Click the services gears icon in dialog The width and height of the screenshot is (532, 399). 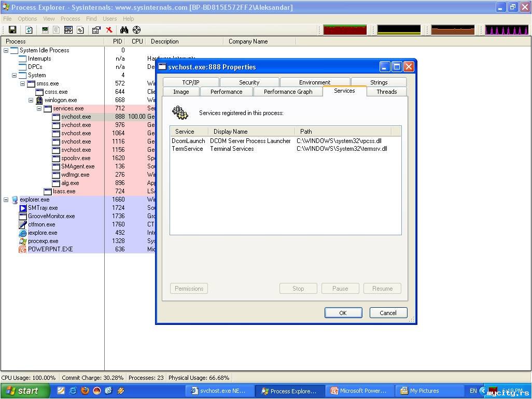(x=180, y=113)
